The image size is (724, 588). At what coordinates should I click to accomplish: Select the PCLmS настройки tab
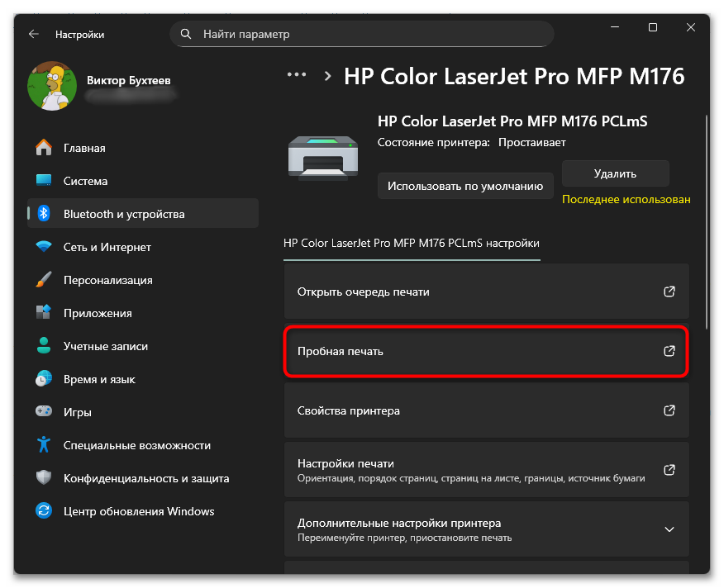(412, 244)
